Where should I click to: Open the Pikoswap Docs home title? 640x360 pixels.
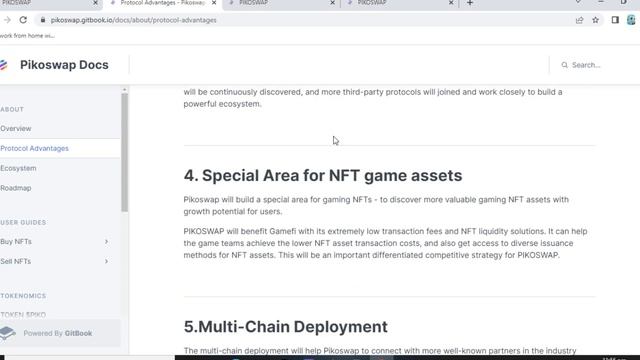pyautogui.click(x=64, y=65)
